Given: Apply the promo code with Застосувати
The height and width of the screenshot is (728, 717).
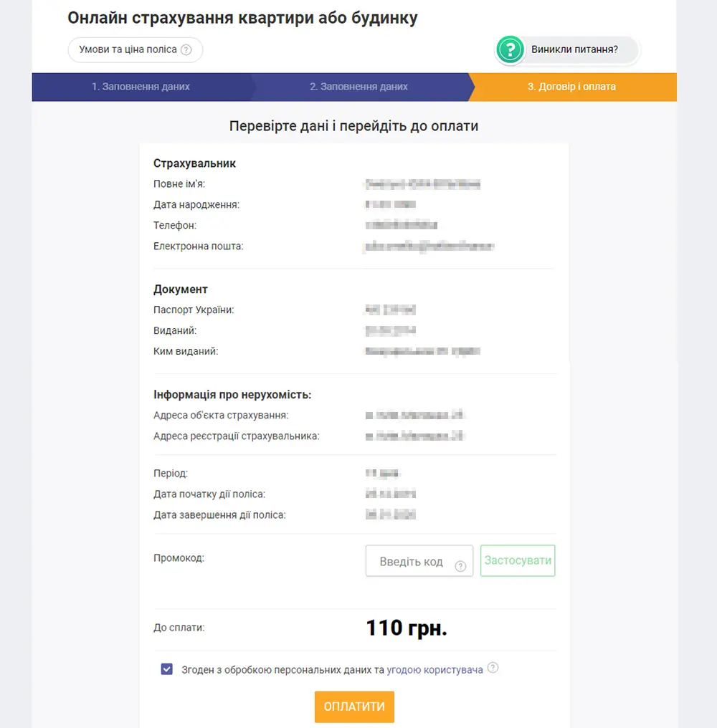Looking at the screenshot, I should (518, 560).
